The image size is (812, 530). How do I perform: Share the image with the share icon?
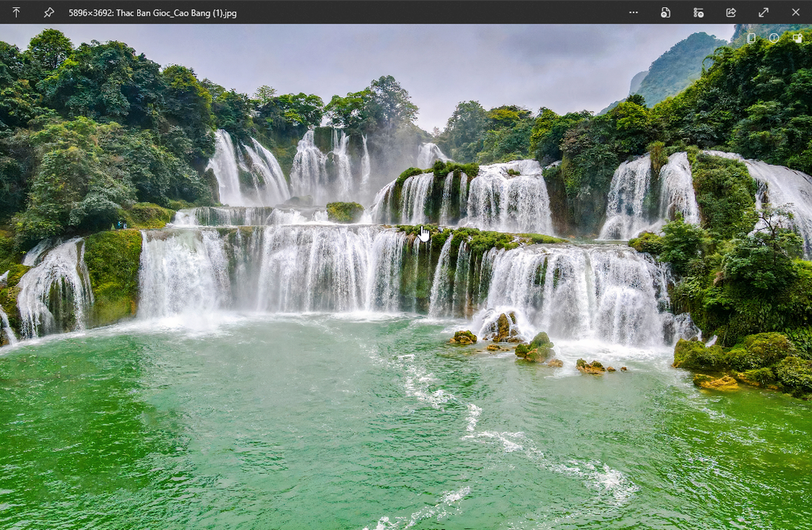pyautogui.click(x=730, y=13)
